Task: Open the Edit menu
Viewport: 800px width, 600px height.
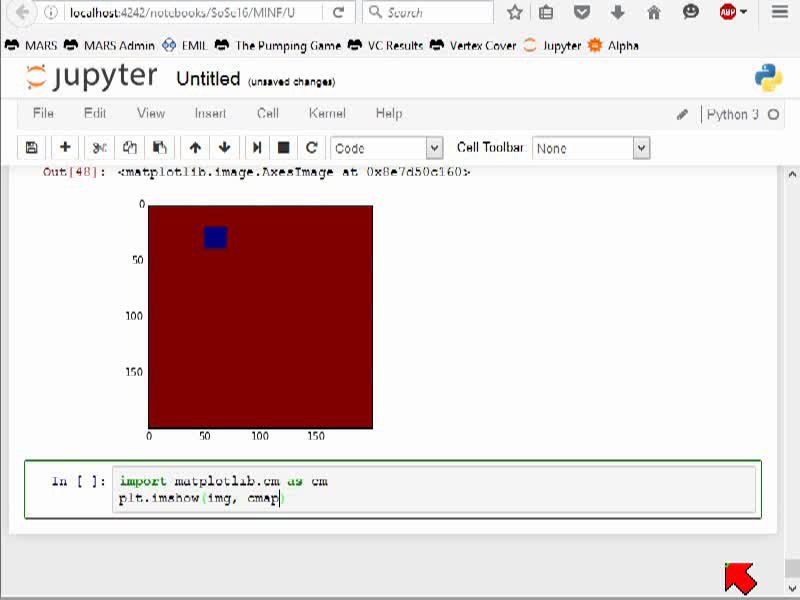Action: (95, 113)
